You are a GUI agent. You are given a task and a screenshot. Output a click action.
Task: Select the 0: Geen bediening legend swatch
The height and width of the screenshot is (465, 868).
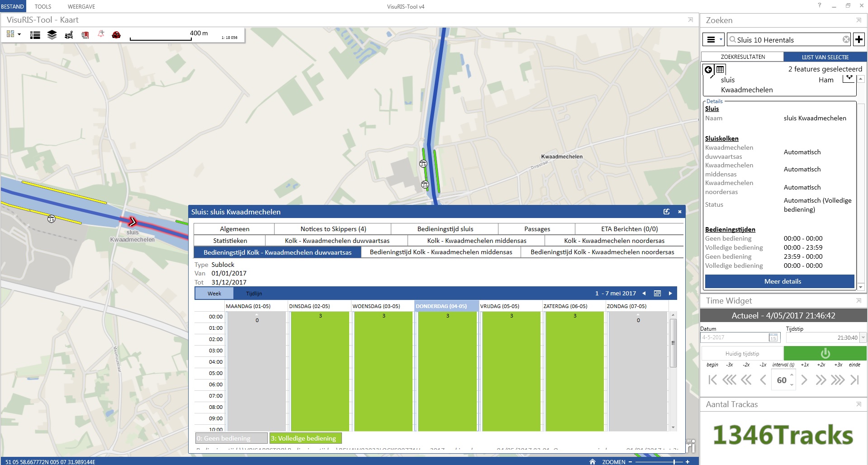pos(232,438)
